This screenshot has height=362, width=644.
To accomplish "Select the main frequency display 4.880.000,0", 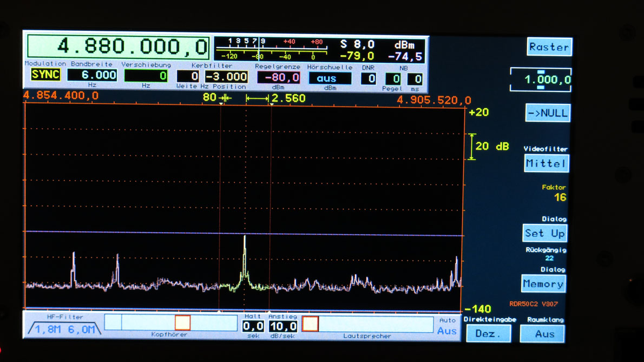I will point(119,47).
